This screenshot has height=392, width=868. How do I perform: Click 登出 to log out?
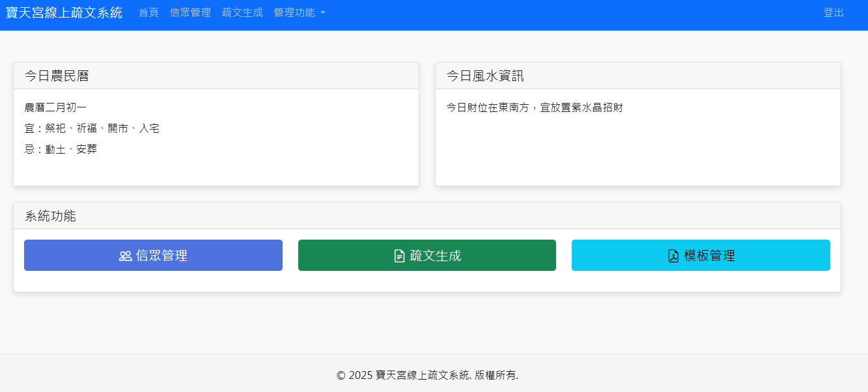pyautogui.click(x=833, y=12)
